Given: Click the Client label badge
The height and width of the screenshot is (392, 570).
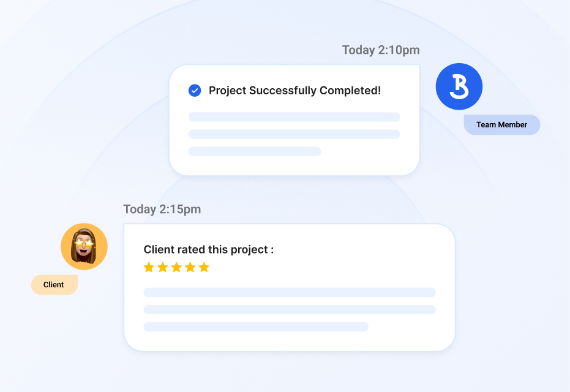Looking at the screenshot, I should tap(54, 285).
